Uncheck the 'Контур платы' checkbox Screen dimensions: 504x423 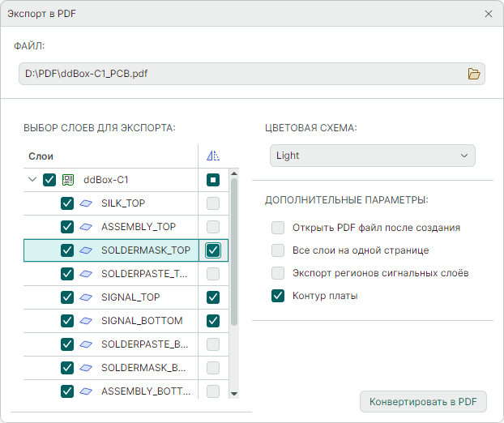pos(278,296)
